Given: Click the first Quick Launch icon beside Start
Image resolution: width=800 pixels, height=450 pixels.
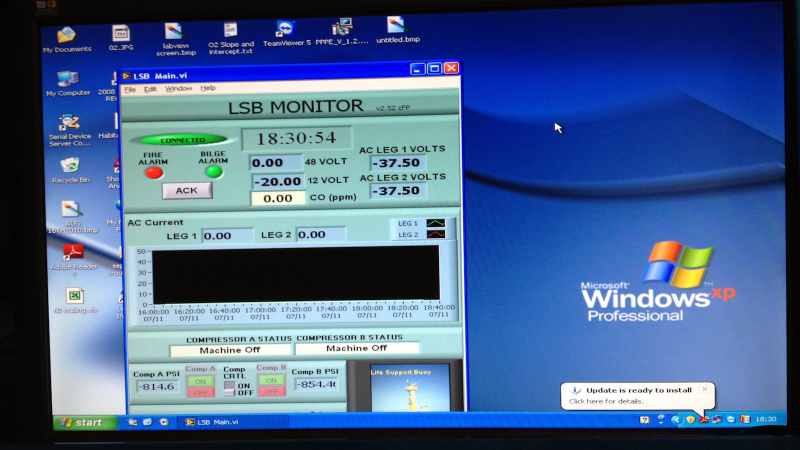Looking at the screenshot, I should [132, 422].
